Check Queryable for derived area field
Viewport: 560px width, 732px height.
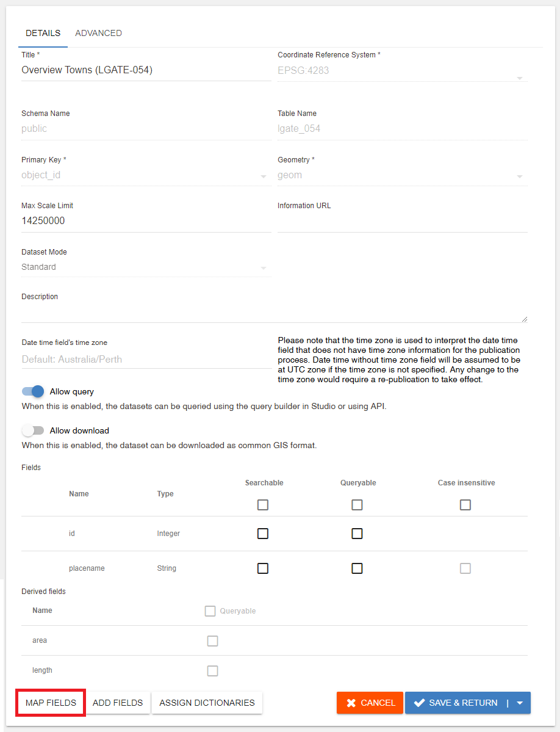[x=212, y=641]
